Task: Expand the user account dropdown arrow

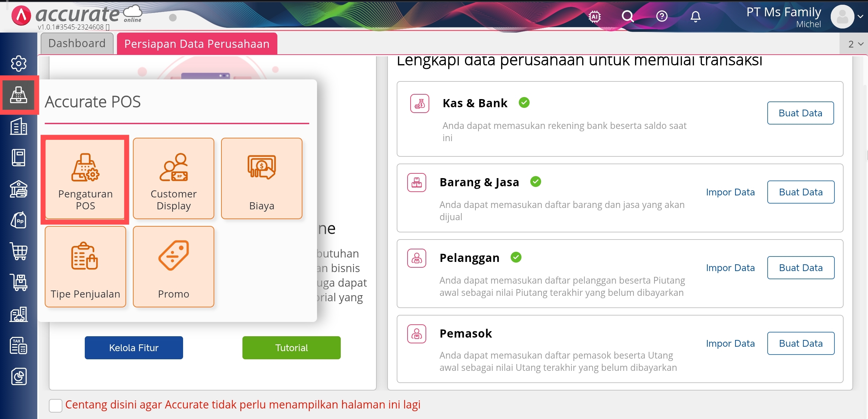Action: [x=861, y=16]
